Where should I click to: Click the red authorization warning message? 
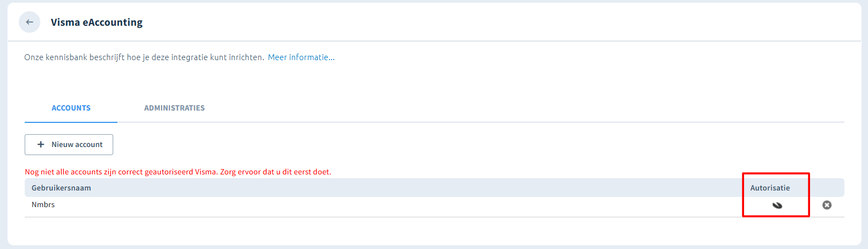(178, 172)
